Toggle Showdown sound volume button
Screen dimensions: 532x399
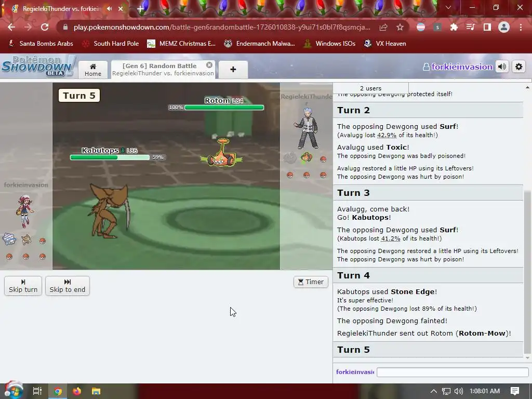502,67
